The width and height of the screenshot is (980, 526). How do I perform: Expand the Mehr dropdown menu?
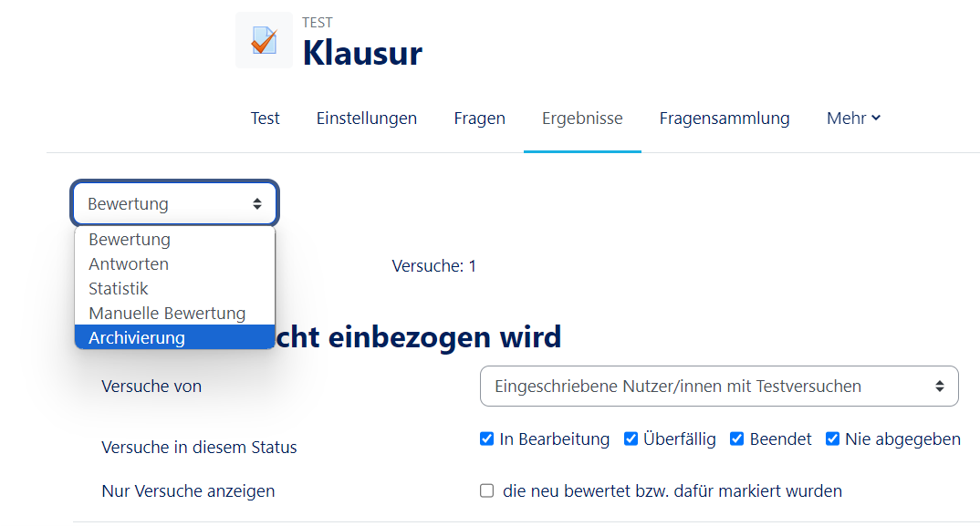tap(853, 119)
